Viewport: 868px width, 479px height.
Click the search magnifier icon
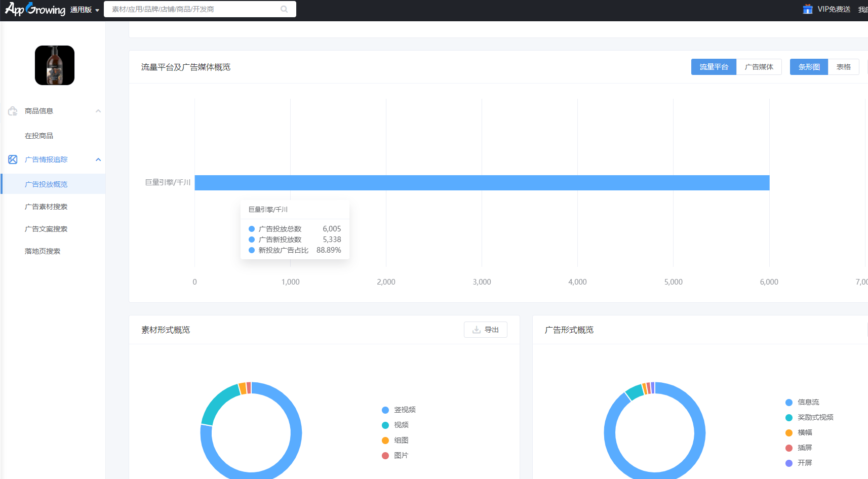pos(284,9)
